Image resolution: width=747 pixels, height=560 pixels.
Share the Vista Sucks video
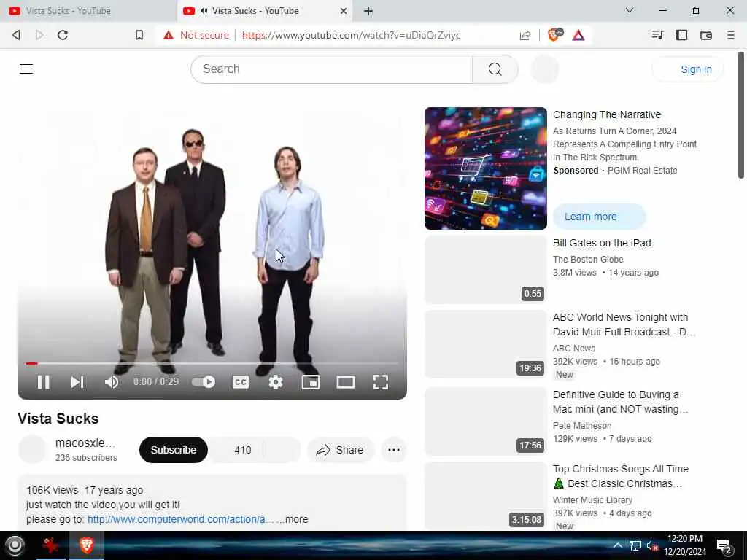[x=341, y=450]
